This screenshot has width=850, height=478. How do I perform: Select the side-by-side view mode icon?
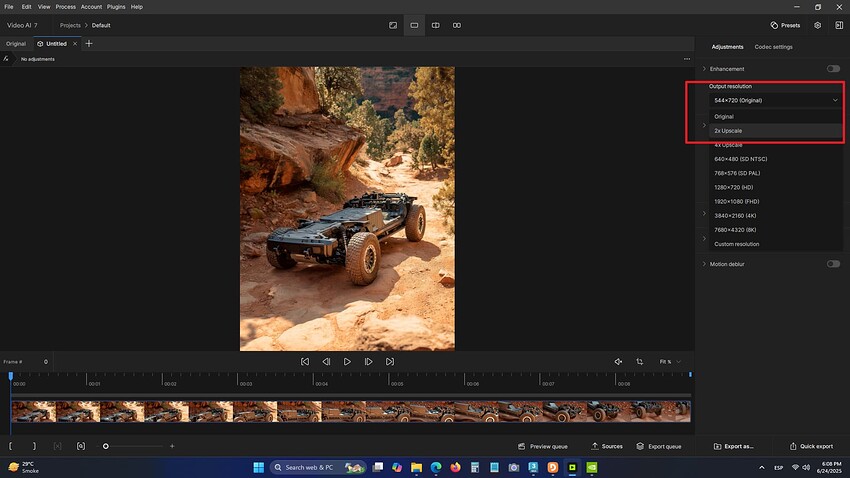(x=457, y=25)
